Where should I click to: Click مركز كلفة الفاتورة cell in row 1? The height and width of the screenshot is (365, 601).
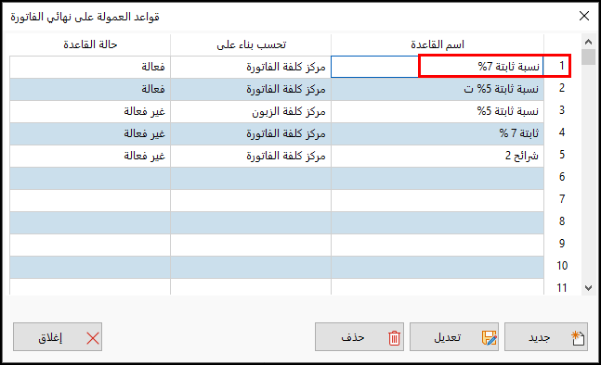click(251, 67)
